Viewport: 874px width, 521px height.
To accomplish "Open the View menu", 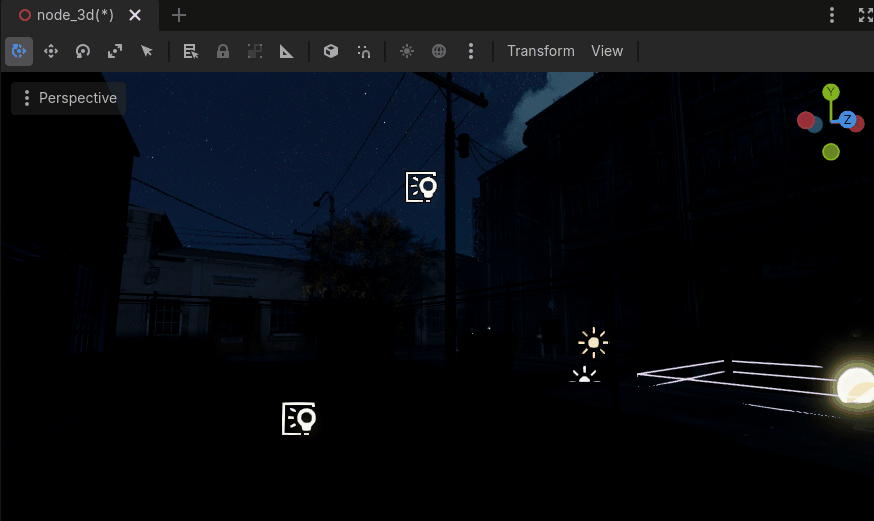I will click(x=607, y=51).
